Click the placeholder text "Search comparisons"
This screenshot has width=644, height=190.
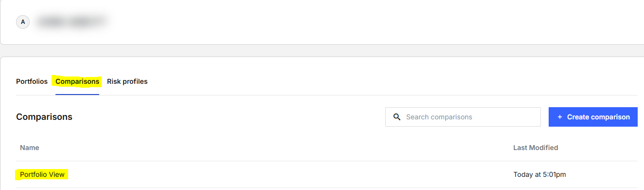coord(439,117)
